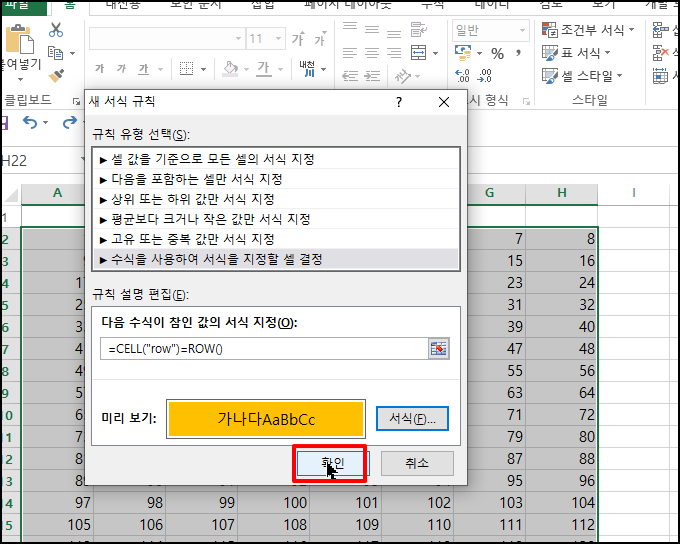Click the Middle Align icon
Viewport: 680px width, 544px height.
pos(372,29)
